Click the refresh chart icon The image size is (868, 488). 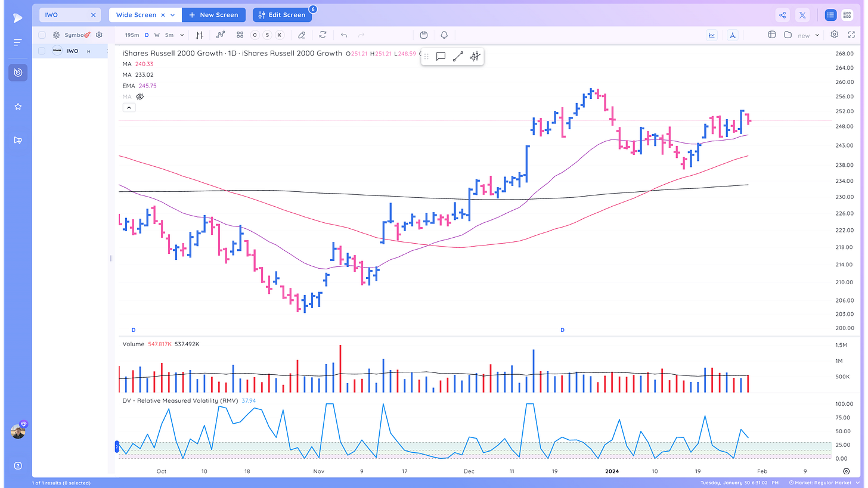(x=323, y=35)
